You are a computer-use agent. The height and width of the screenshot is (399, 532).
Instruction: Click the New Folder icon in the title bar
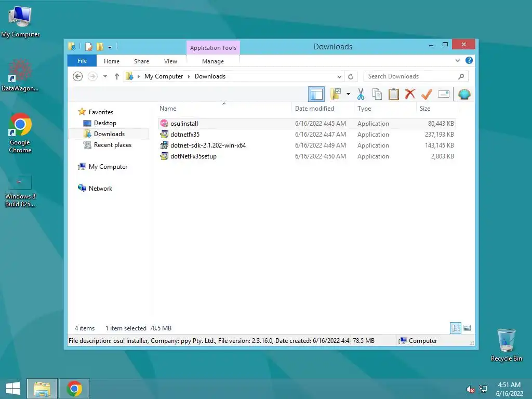click(x=100, y=47)
